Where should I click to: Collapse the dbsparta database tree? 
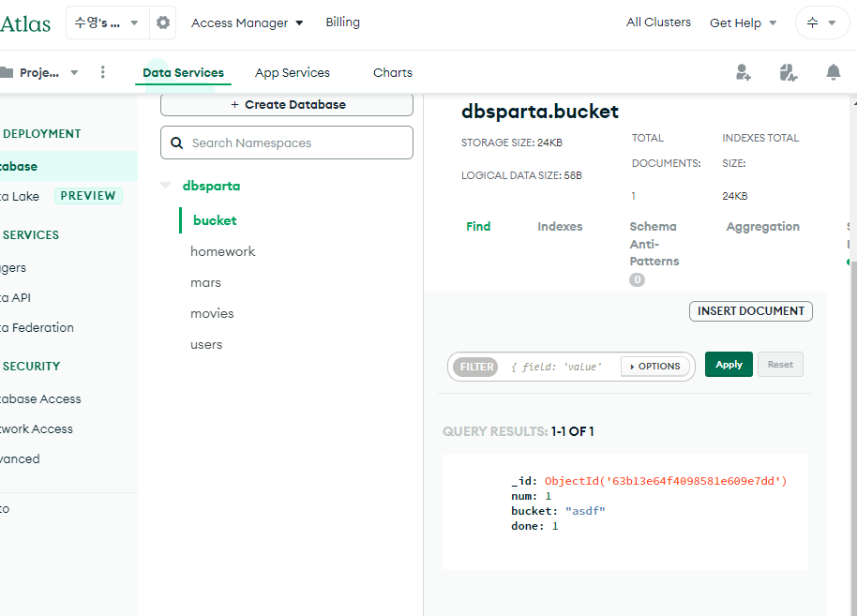click(x=166, y=186)
